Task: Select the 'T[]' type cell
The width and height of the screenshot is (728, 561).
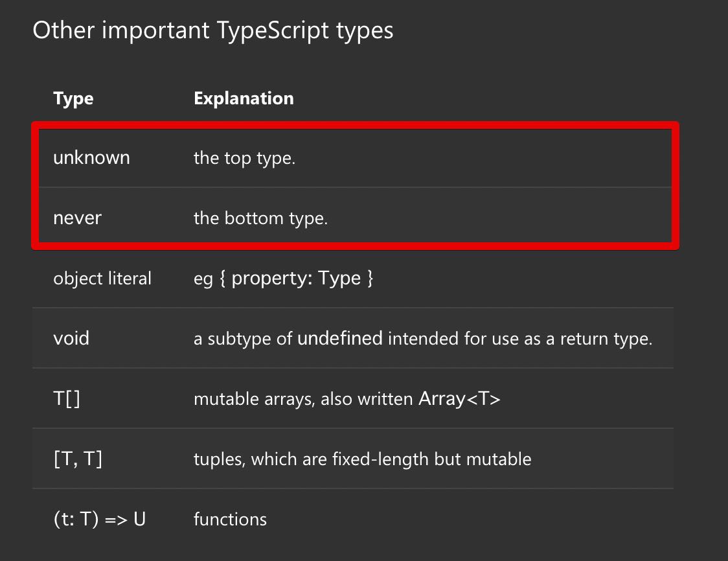Action: click(x=67, y=398)
